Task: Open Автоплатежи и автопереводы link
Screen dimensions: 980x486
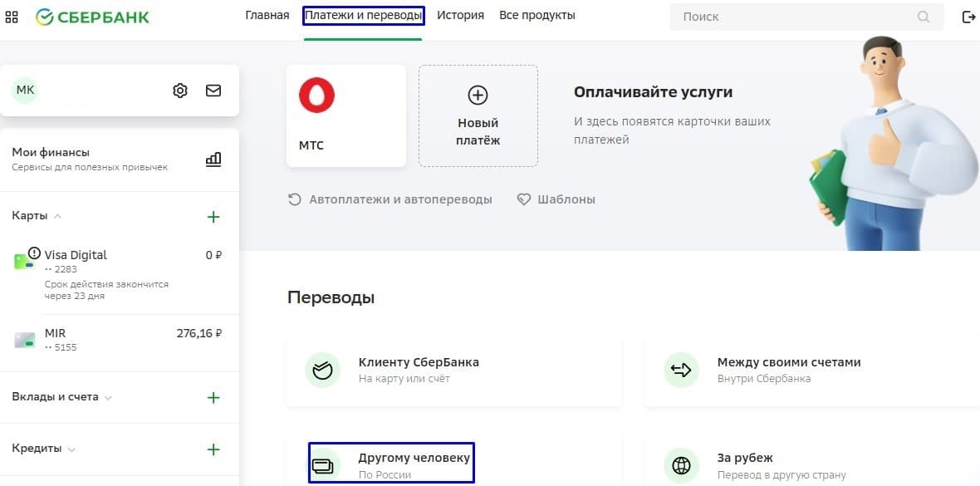Action: tap(390, 199)
